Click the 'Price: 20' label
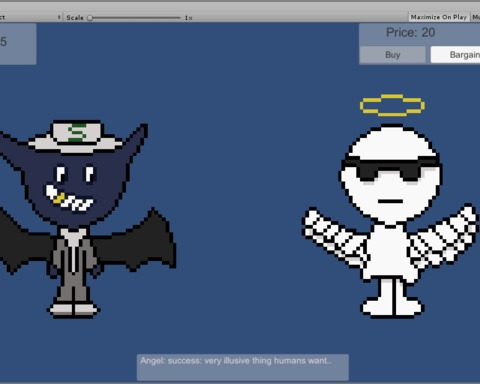The height and width of the screenshot is (384, 480). (x=410, y=32)
